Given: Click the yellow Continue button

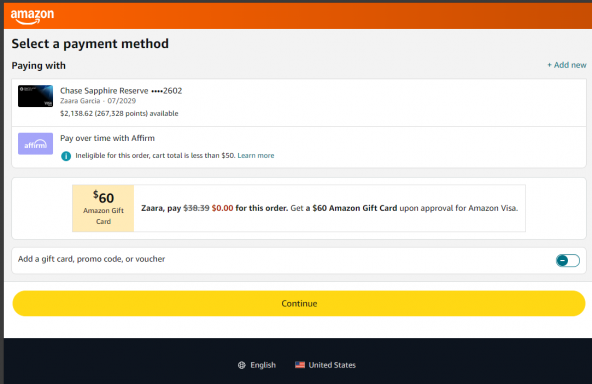Looking at the screenshot, I should (x=299, y=304).
